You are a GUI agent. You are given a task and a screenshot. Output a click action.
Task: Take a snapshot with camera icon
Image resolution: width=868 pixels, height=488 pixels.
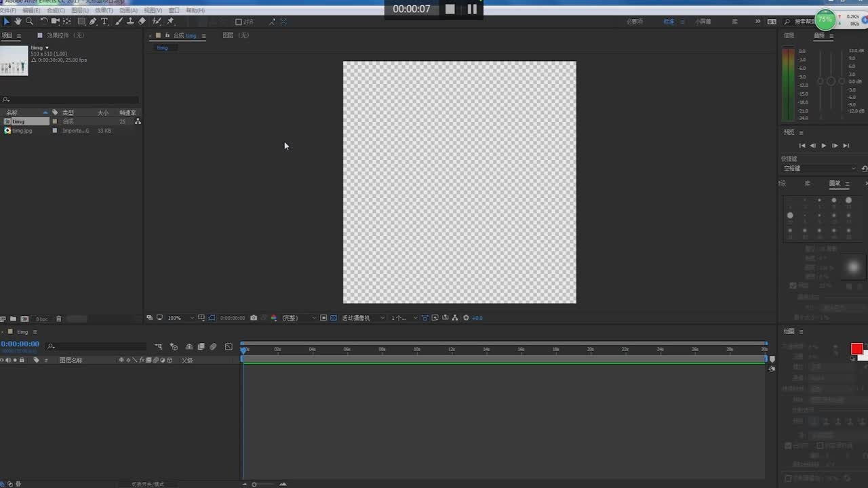[x=253, y=318]
